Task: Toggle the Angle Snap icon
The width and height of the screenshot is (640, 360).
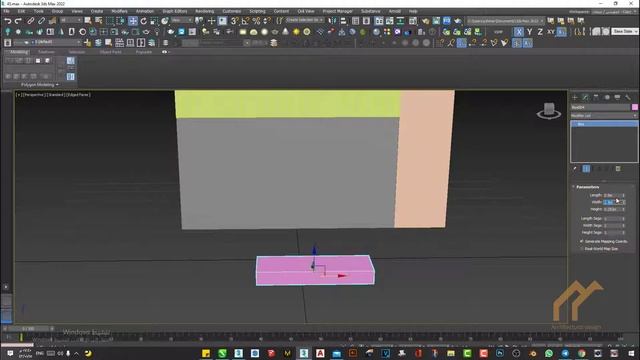Action: coord(245,20)
